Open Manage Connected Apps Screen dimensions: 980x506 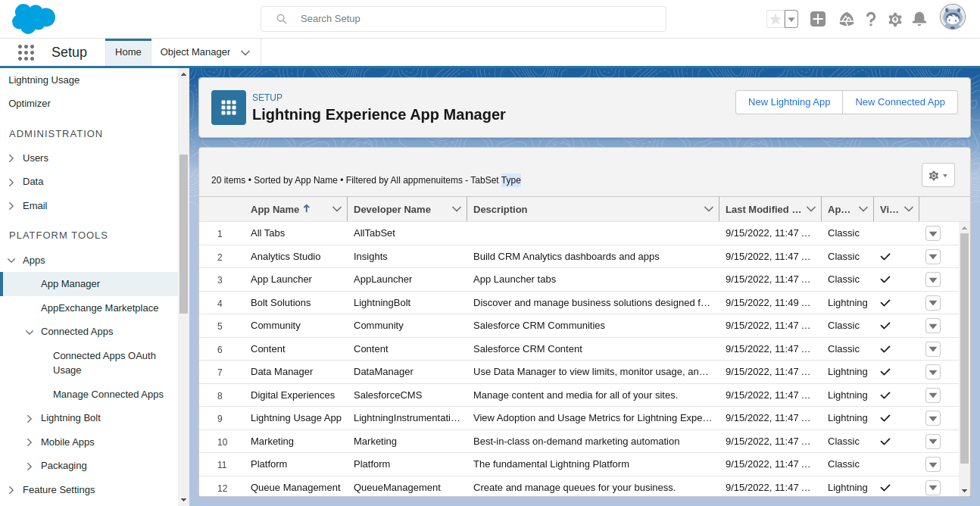[x=108, y=395]
